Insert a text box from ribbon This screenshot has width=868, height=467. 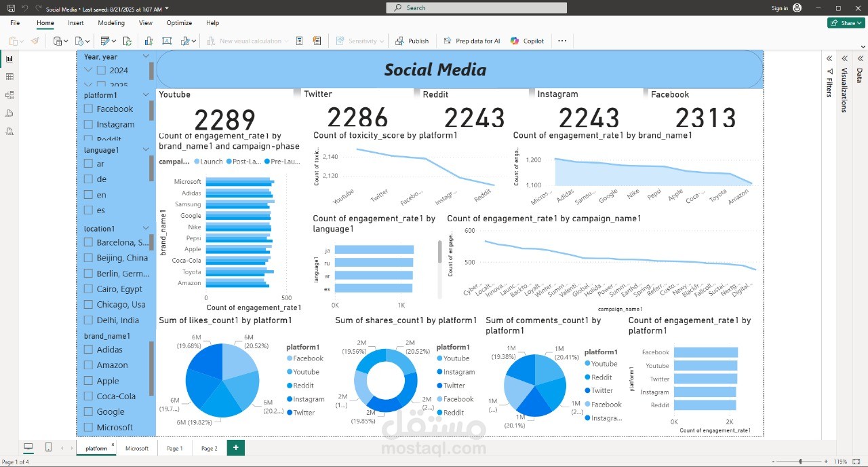tap(166, 41)
